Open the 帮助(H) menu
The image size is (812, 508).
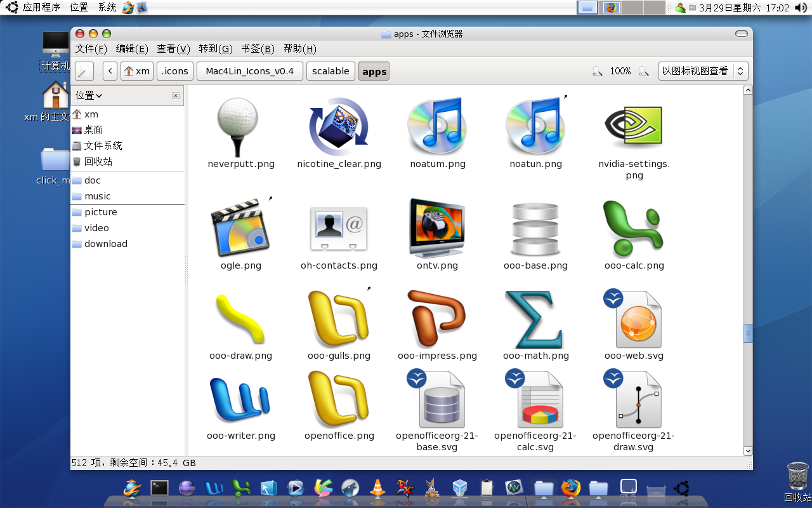(x=300, y=49)
